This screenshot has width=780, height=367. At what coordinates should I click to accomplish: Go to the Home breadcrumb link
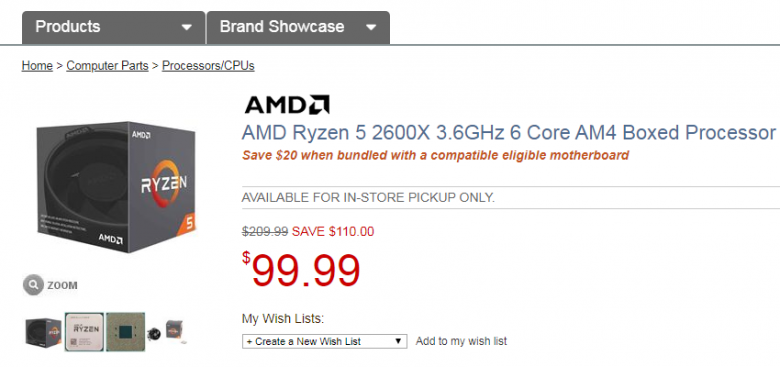[37, 66]
